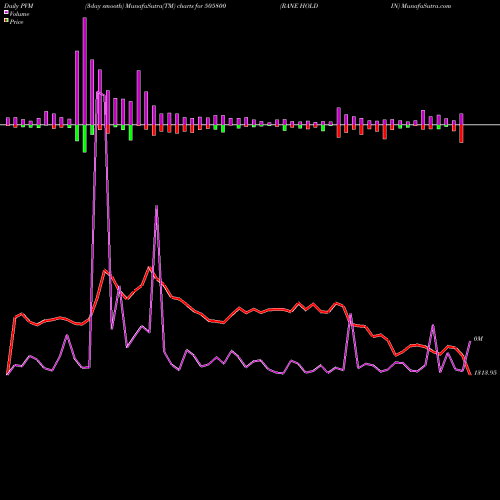This screenshot has height=500, width=500.
Task: Select the 'Price' legend label
Action: click(16, 22)
